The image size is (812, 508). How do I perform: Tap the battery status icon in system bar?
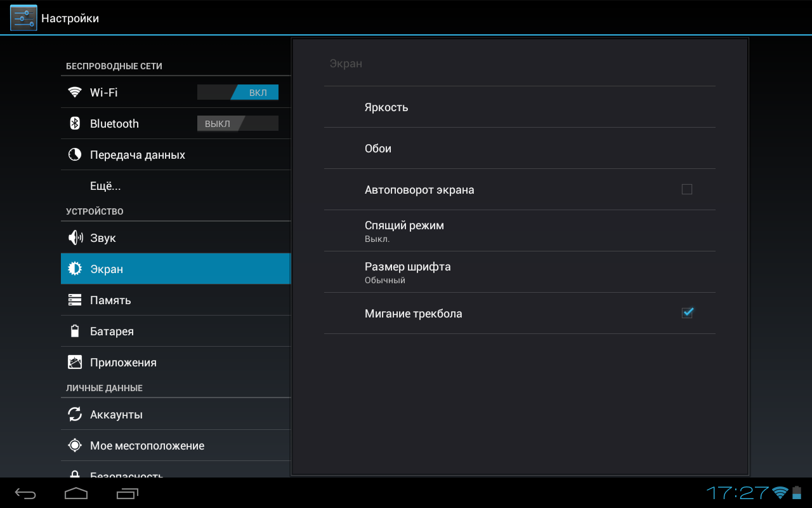pyautogui.click(x=797, y=493)
